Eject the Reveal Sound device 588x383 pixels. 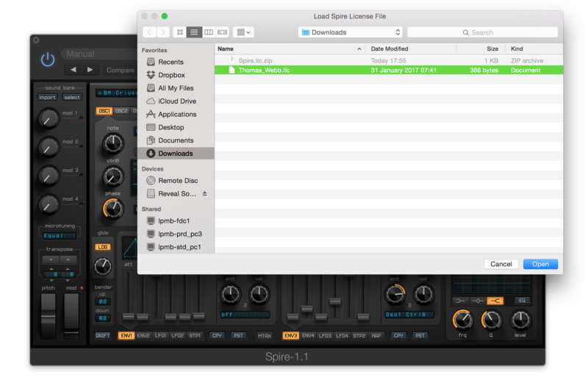[205, 193]
